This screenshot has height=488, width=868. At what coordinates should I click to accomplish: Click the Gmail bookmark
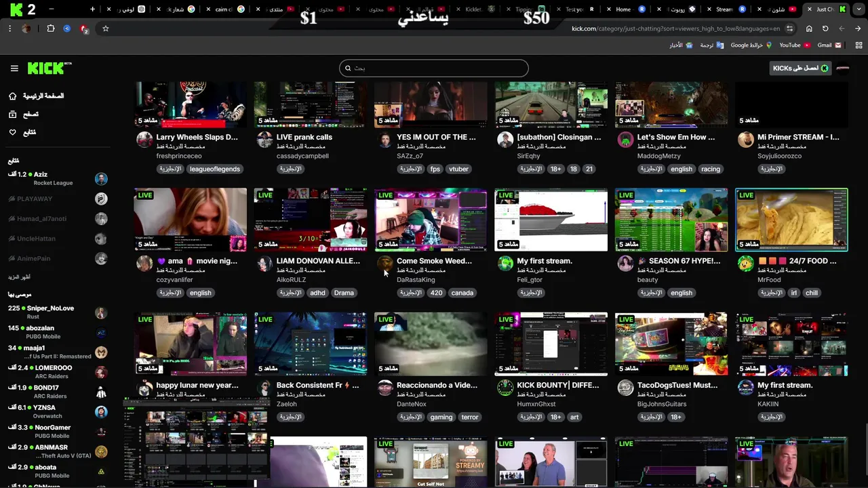829,45
